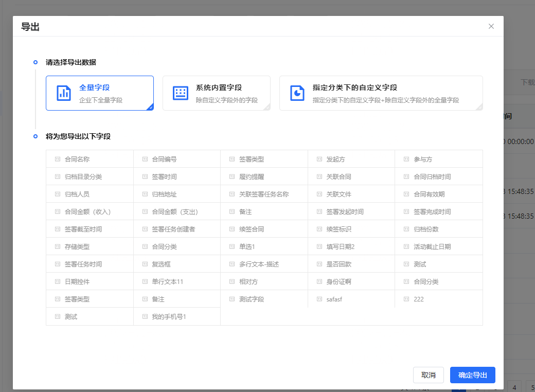Click the field icon beside 归档人员

coord(58,194)
